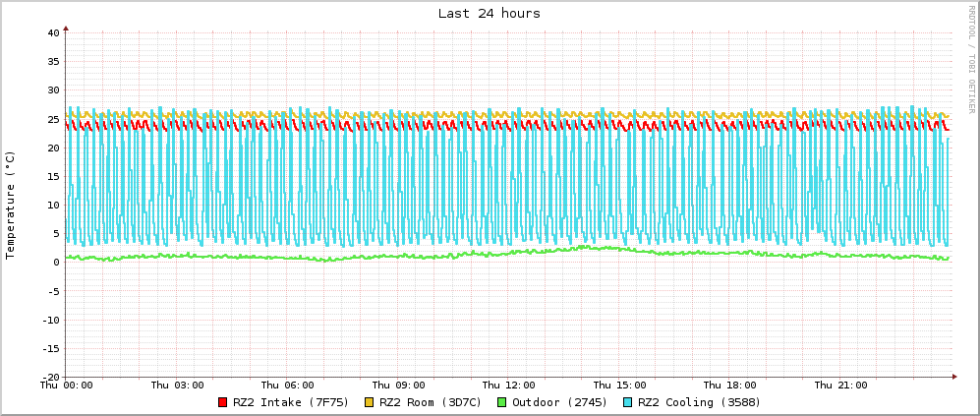Click the 'Thu 09:00' time axis label
Image resolution: width=980 pixels, height=416 pixels.
398,385
